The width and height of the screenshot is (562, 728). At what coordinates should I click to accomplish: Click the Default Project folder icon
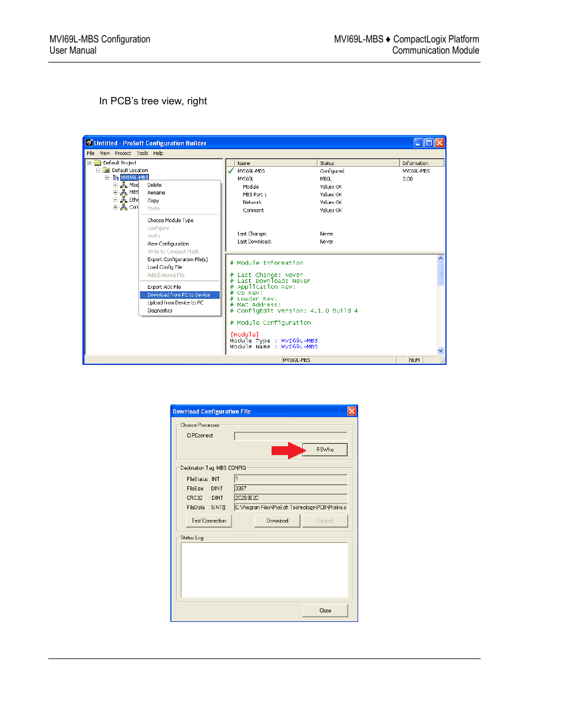pos(98,163)
